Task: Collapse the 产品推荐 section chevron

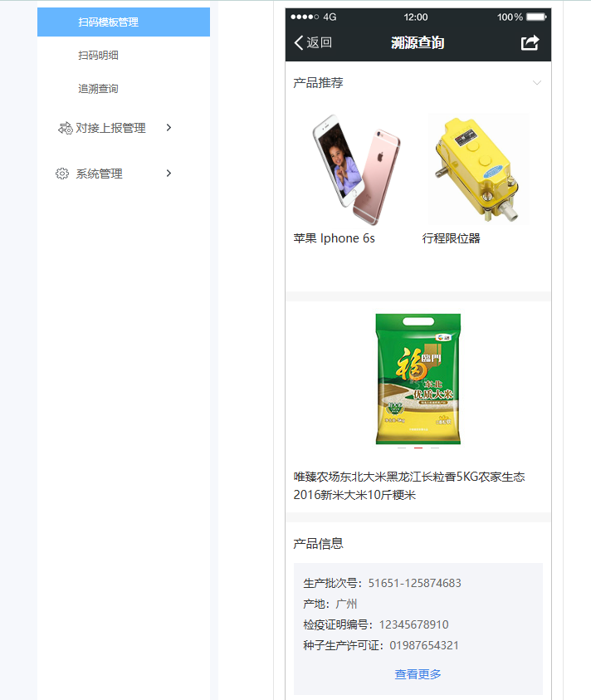Action: point(537,83)
